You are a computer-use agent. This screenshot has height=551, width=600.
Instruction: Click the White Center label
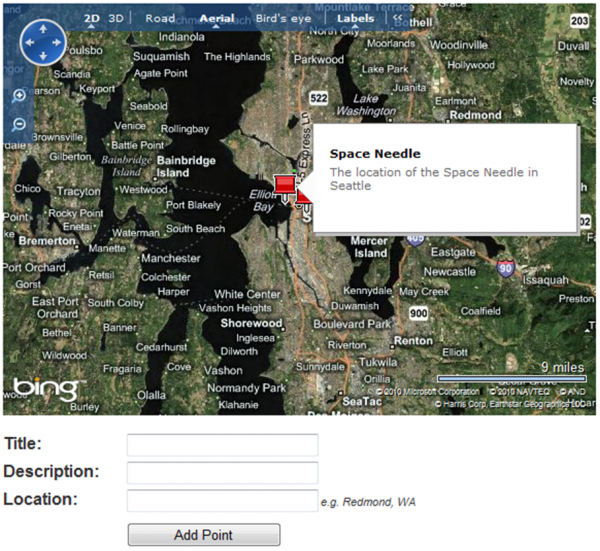(x=247, y=294)
